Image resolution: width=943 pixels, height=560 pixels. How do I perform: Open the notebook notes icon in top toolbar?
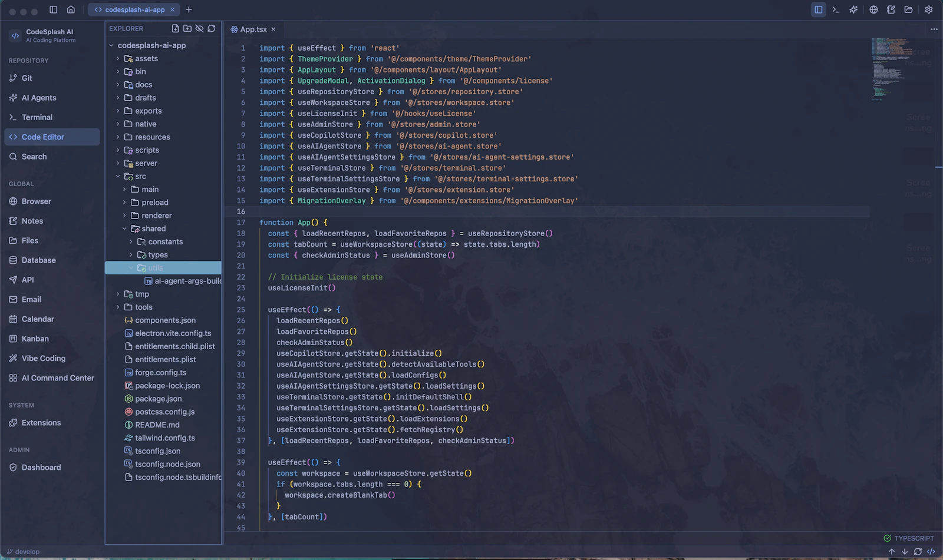[891, 9]
